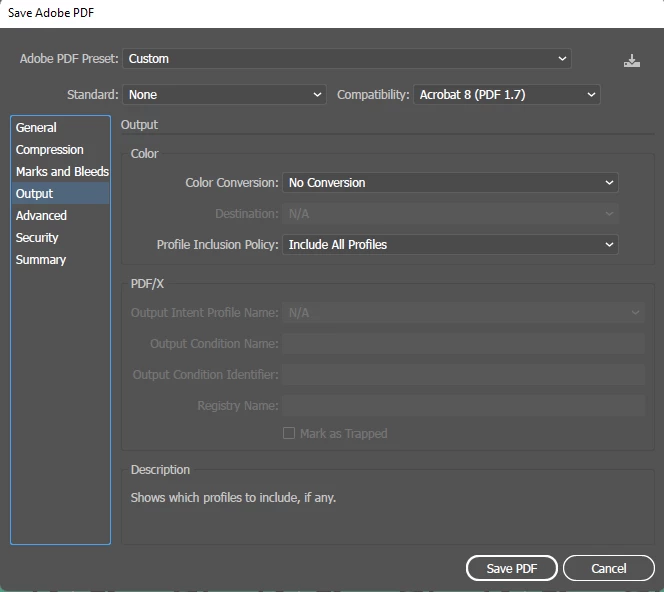
Task: Click the disabled Destination dropdown
Action: (x=450, y=213)
